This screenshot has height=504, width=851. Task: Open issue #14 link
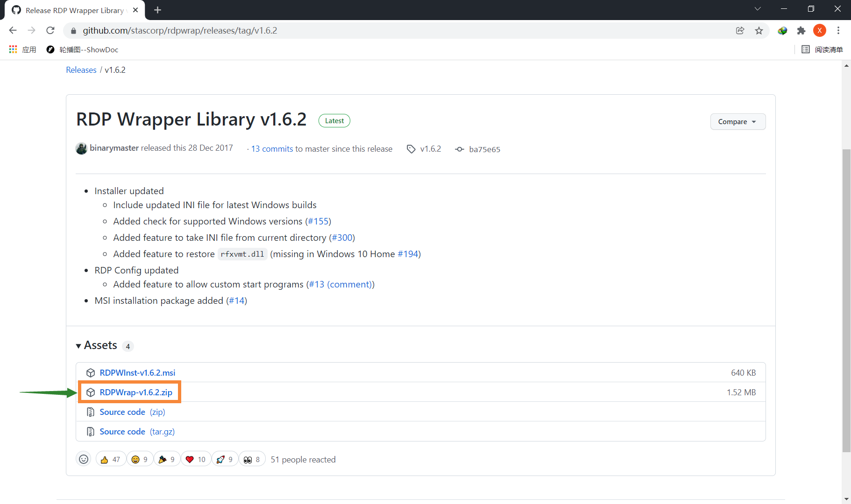[237, 301]
